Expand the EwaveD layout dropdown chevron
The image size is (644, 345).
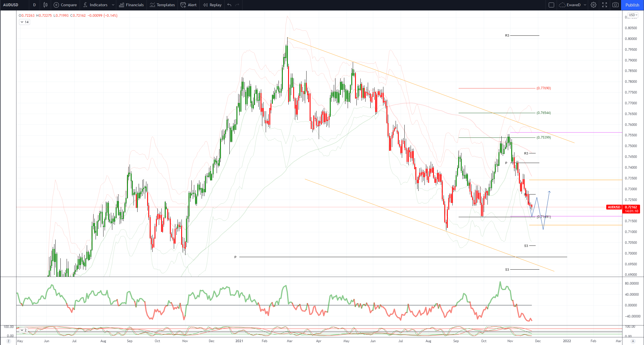tap(585, 5)
